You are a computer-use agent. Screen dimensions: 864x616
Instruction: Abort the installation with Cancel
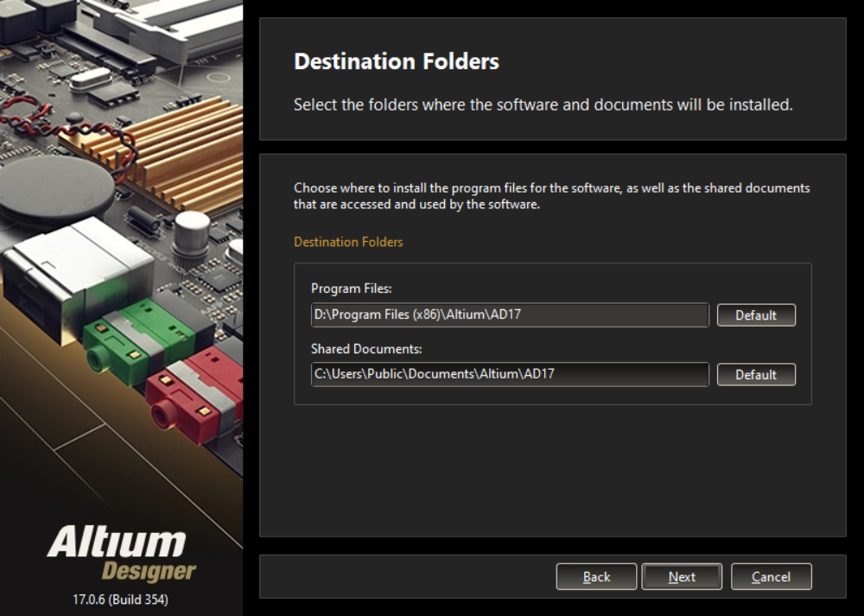(x=771, y=577)
